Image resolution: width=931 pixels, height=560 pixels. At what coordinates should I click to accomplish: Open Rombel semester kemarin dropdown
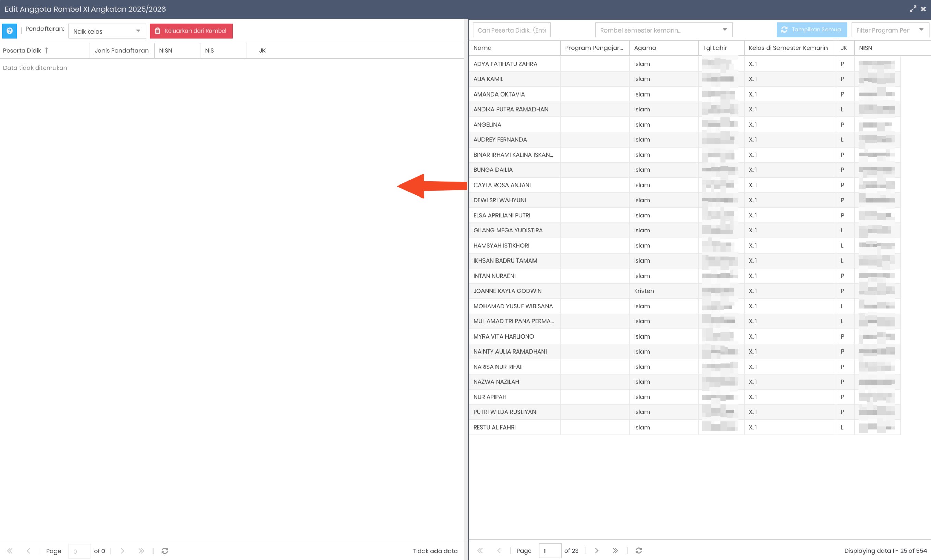(x=664, y=30)
